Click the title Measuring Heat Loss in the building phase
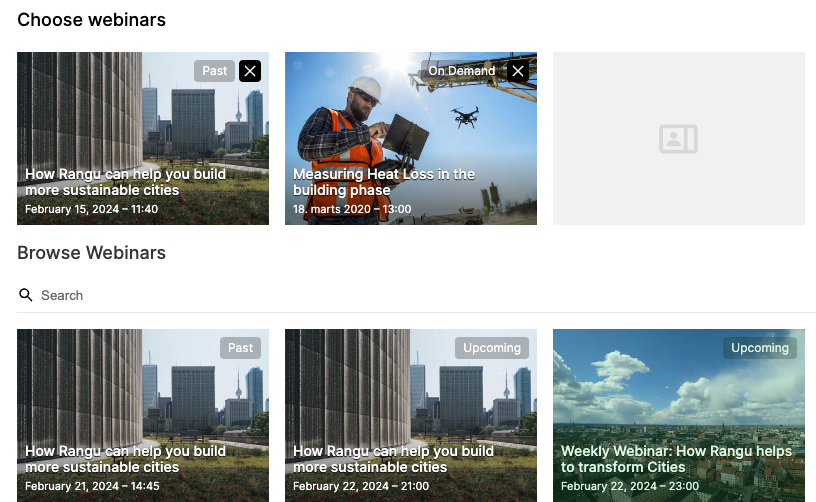Viewport: 816px width, 502px height. (384, 182)
